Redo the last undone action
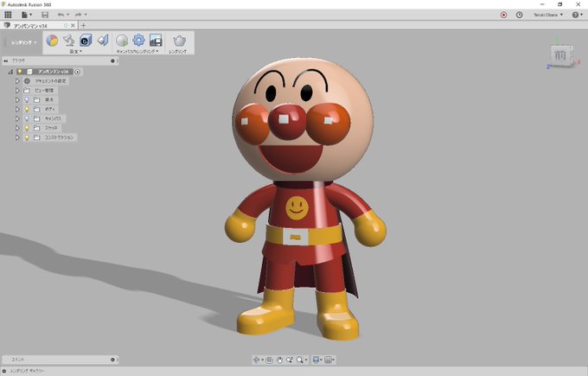The width and height of the screenshot is (588, 376). pos(79,15)
